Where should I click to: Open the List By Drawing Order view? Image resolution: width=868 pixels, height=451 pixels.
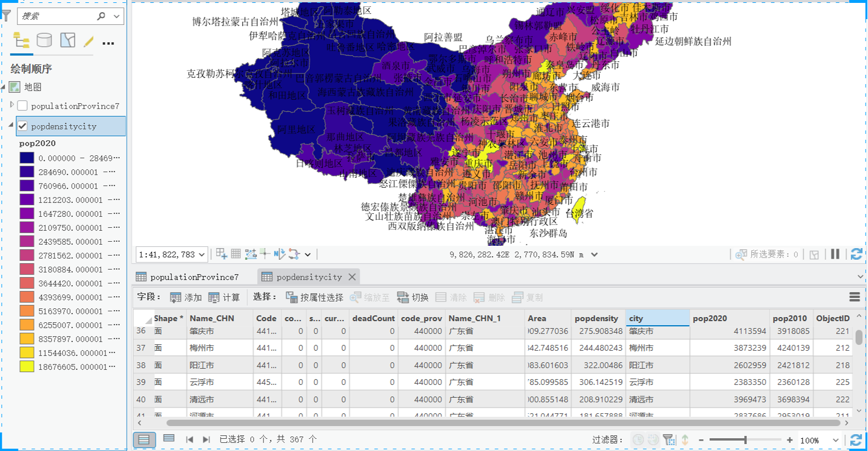21,41
